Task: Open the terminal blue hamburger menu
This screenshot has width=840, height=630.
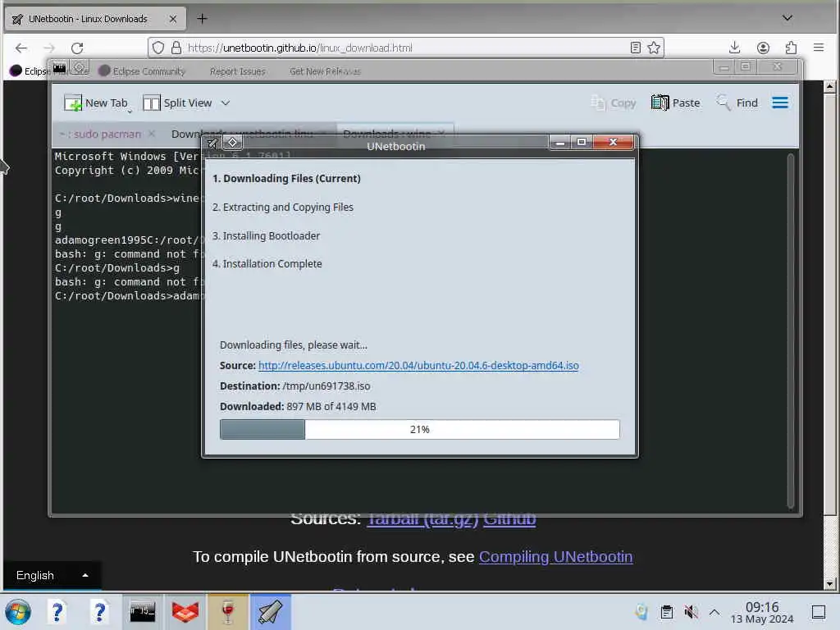Action: point(780,103)
